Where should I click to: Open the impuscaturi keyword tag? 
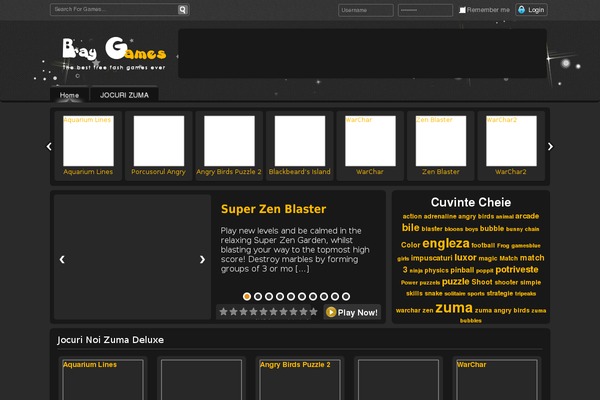431,258
